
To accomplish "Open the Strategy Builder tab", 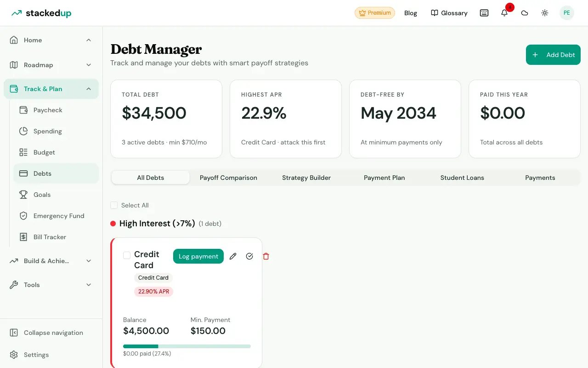I will click(x=306, y=178).
